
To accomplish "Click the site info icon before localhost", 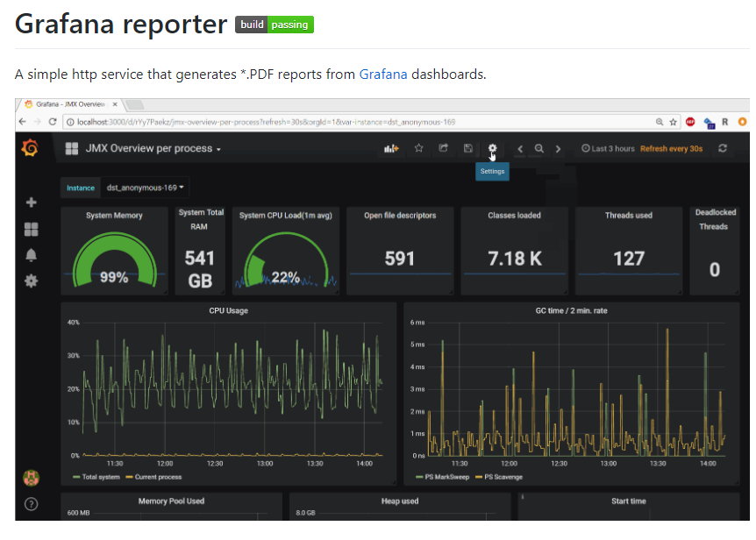I will point(70,122).
